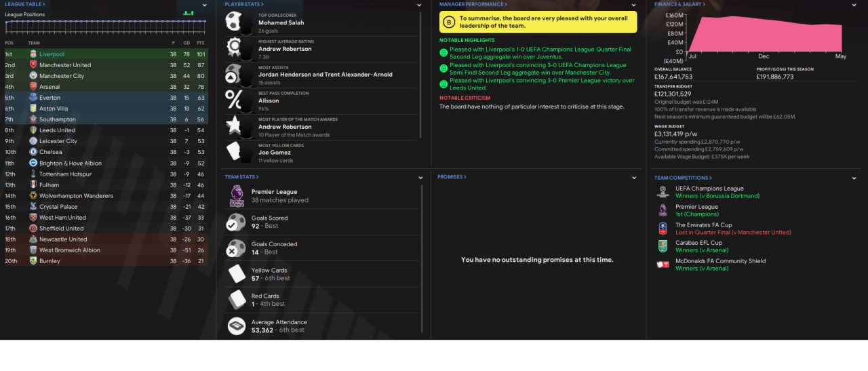Image resolution: width=868 pixels, height=371 pixels.
Task: Open the League Table heading link
Action: (x=26, y=4)
